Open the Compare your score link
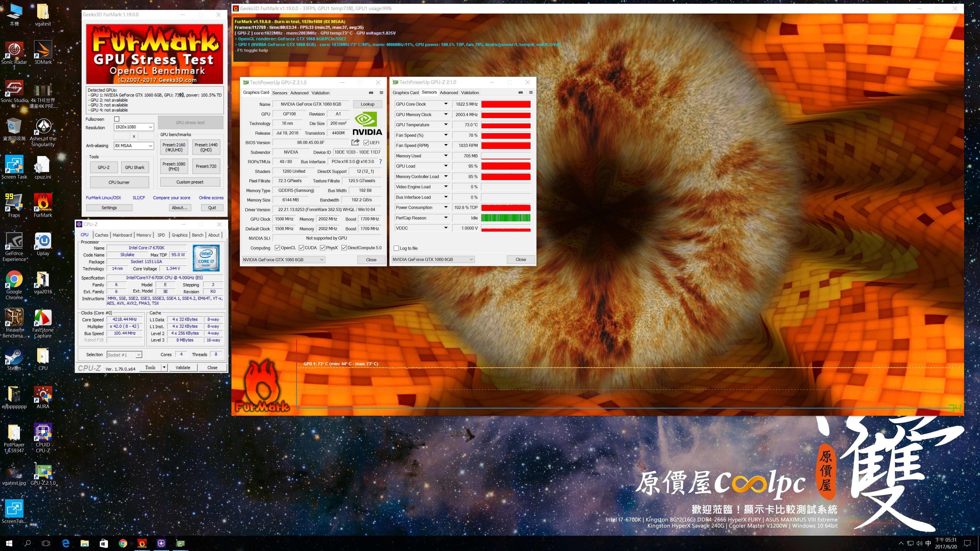 (x=171, y=198)
